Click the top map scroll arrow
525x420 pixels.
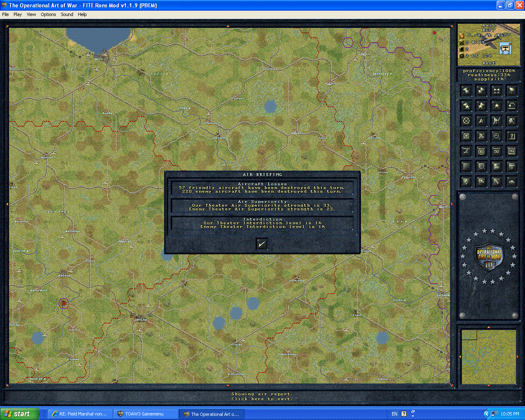(228, 26)
